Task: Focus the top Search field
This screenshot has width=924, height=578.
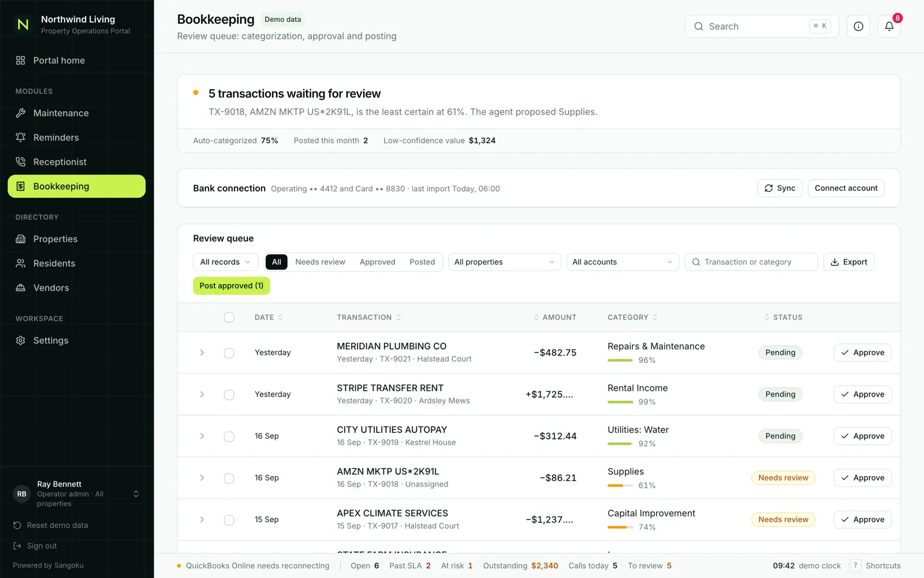Action: point(762,27)
